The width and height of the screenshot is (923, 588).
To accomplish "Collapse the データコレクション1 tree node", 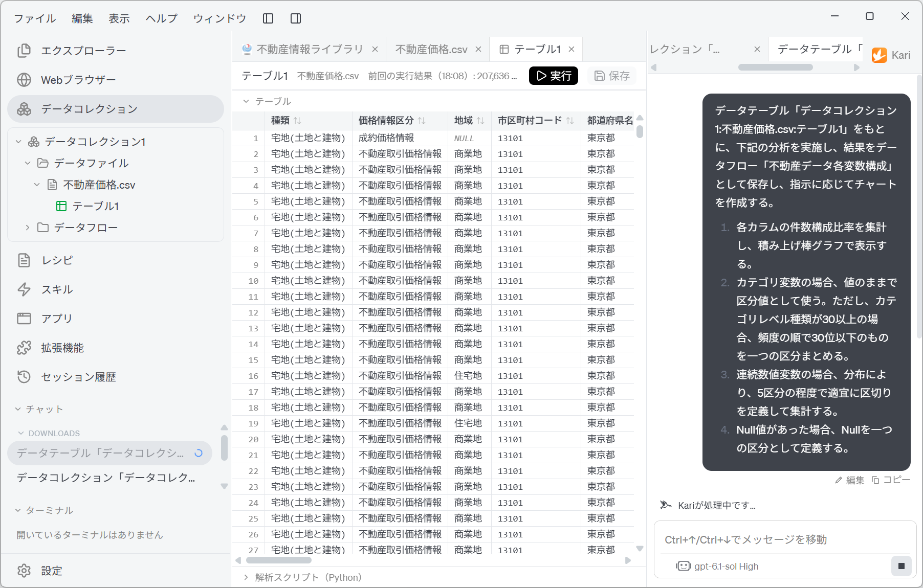I will pyautogui.click(x=18, y=142).
